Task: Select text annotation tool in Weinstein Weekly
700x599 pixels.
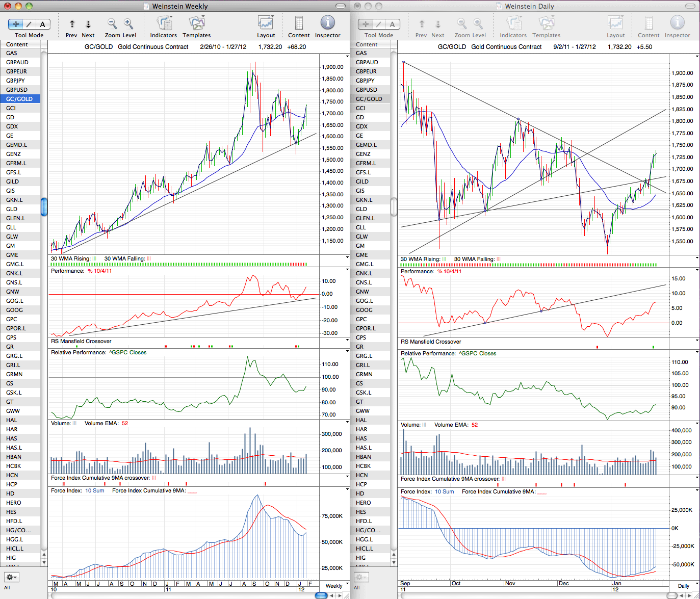Action: [43, 24]
